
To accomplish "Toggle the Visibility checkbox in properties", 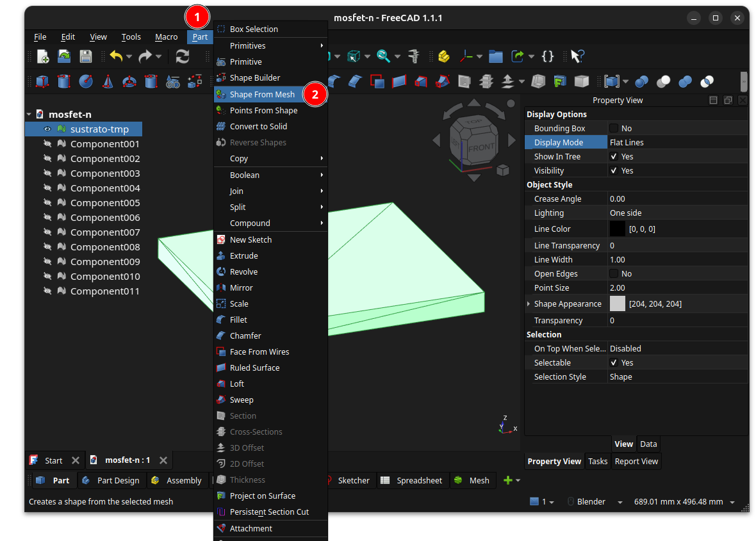I will pyautogui.click(x=614, y=170).
